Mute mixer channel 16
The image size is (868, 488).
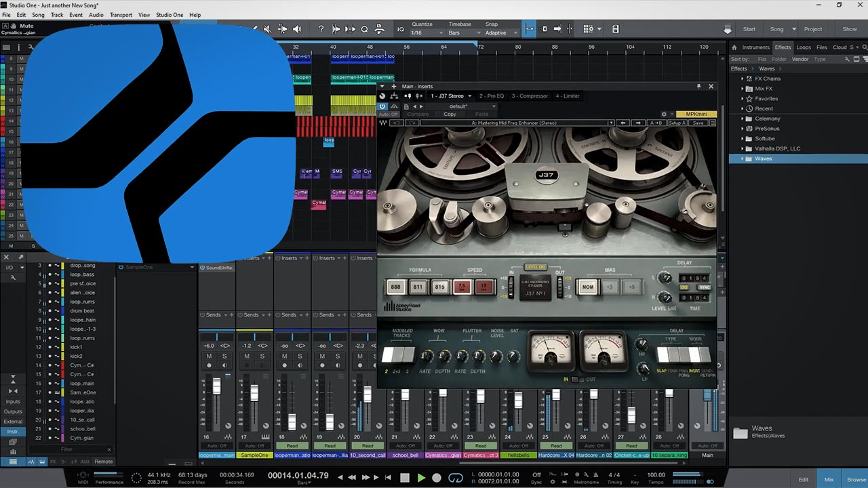[x=209, y=356]
